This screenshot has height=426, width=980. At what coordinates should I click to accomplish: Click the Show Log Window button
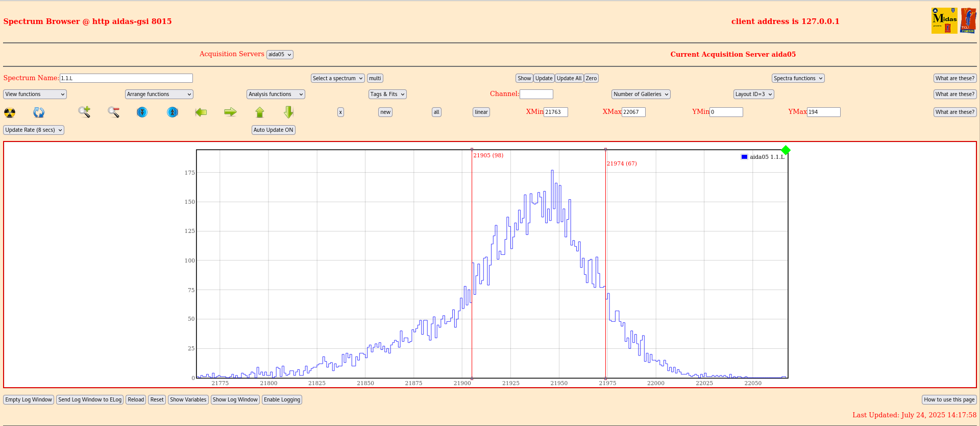click(x=235, y=399)
